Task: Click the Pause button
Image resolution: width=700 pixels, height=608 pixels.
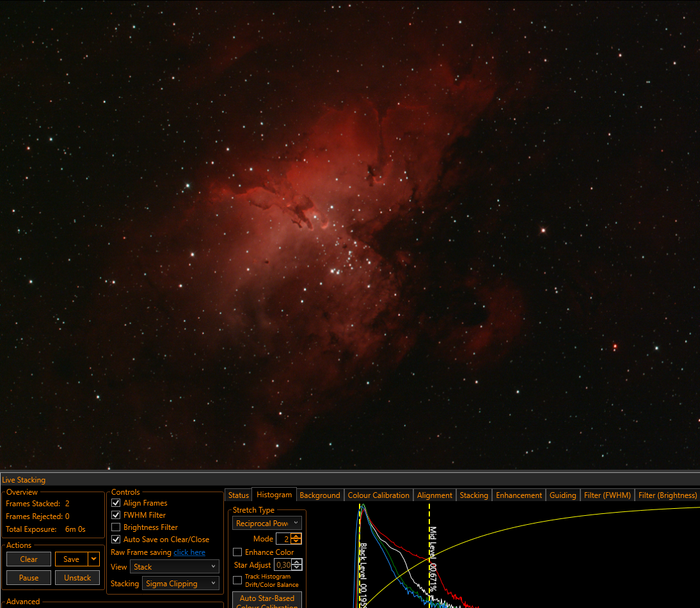Action: (29, 578)
